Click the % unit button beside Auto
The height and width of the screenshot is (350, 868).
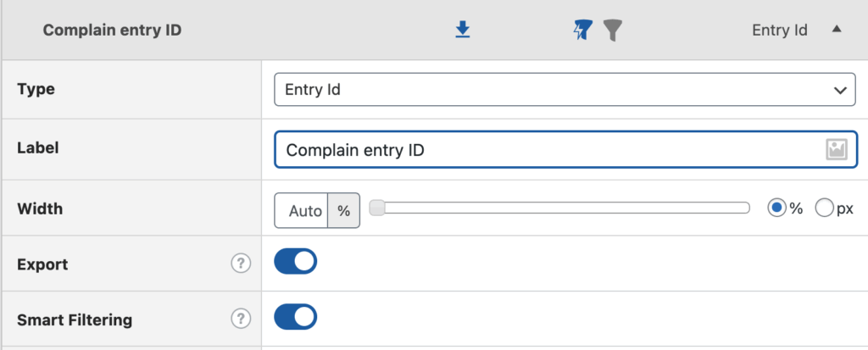coord(344,211)
